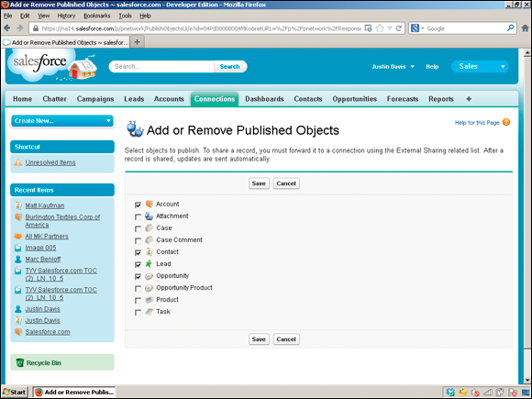The height and width of the screenshot is (399, 532).
Task: Click the browser back arrow
Action: point(7,28)
